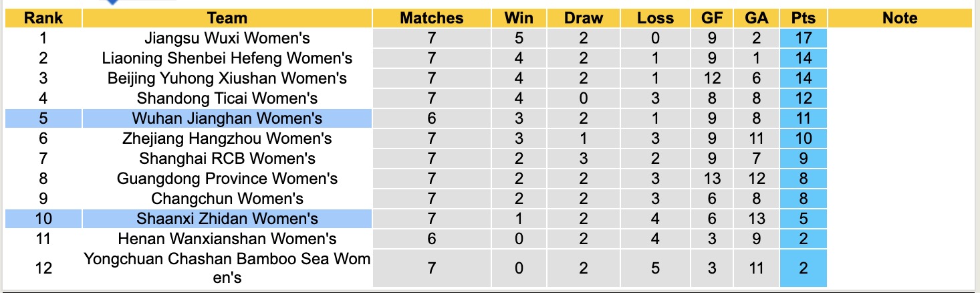
Task: Select highlighted Shaanxi Zhidan Women's team
Action: pyautogui.click(x=227, y=219)
